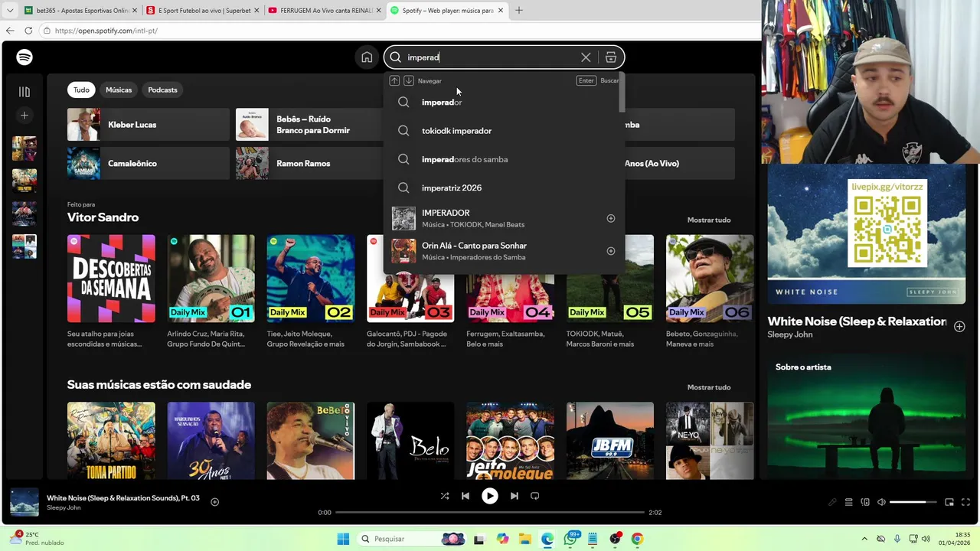This screenshot has height=551, width=980.
Task: Open Descobertas da Semana playlist cover
Action: pos(111,279)
